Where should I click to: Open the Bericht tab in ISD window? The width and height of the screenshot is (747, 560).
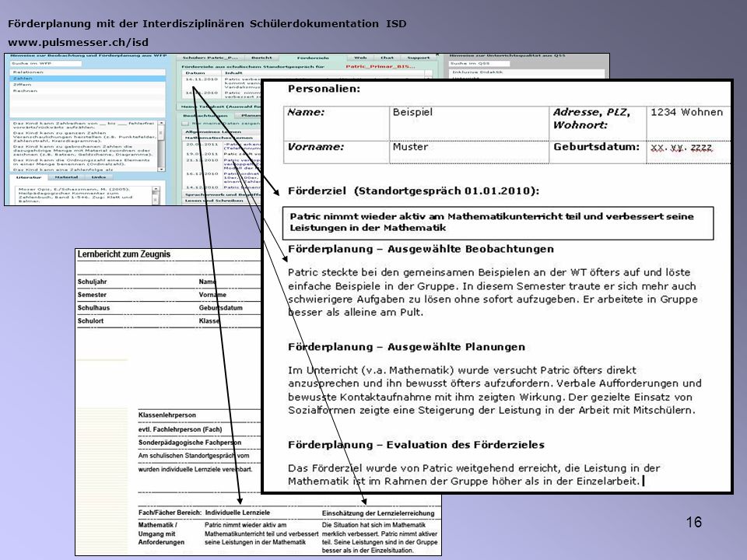point(261,58)
